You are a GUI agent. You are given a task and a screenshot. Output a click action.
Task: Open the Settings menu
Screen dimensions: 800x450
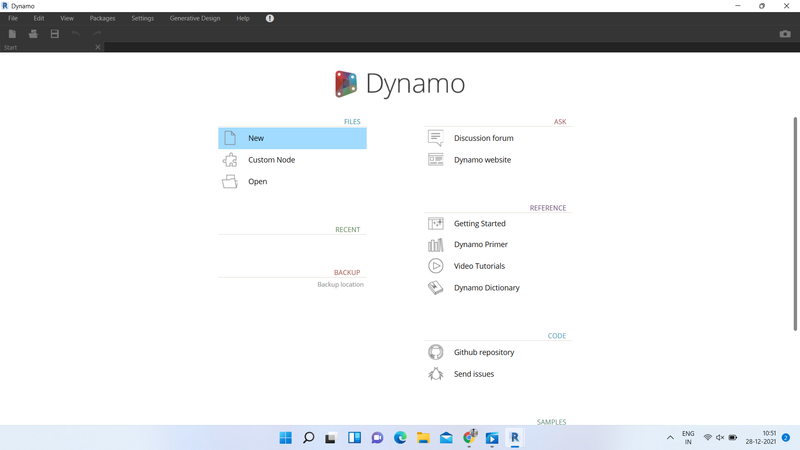click(x=142, y=18)
